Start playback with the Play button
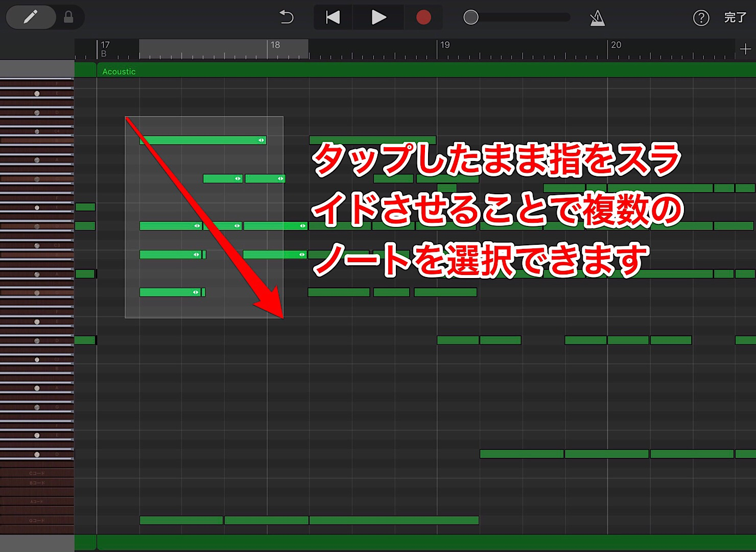 (379, 17)
